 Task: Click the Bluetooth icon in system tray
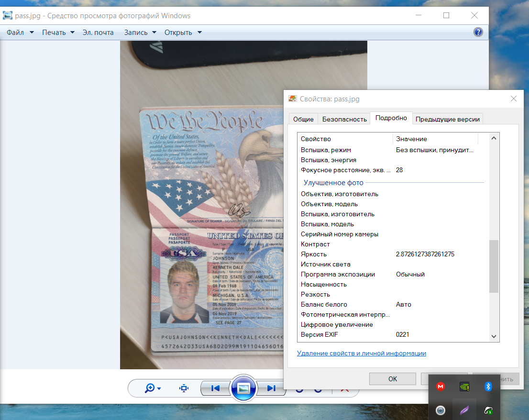[x=488, y=387]
